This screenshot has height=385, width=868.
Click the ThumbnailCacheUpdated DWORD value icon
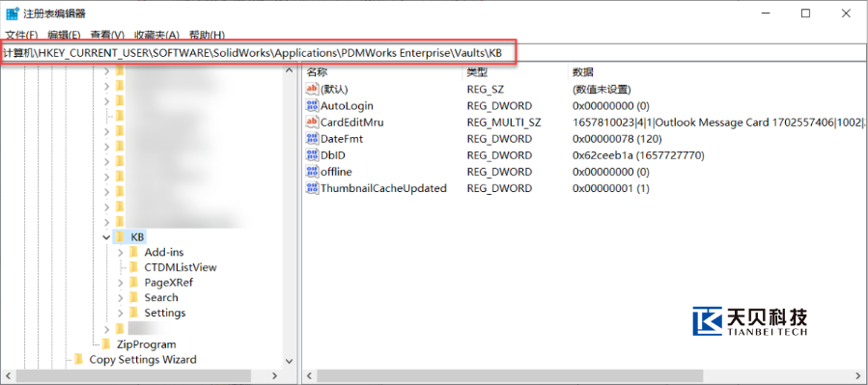click(x=312, y=188)
